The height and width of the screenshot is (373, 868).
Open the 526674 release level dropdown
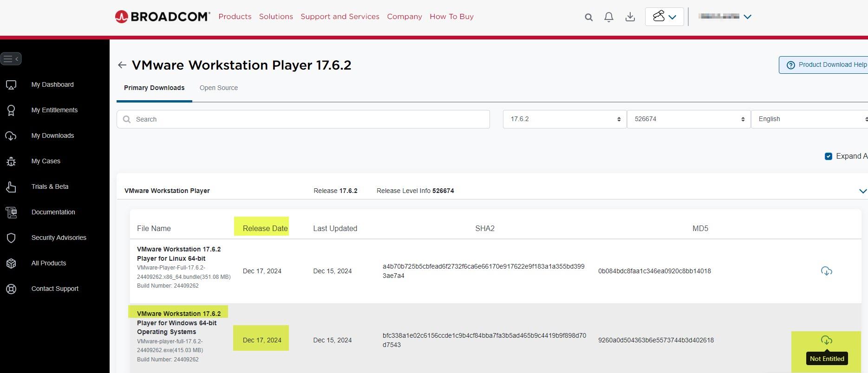[688, 119]
